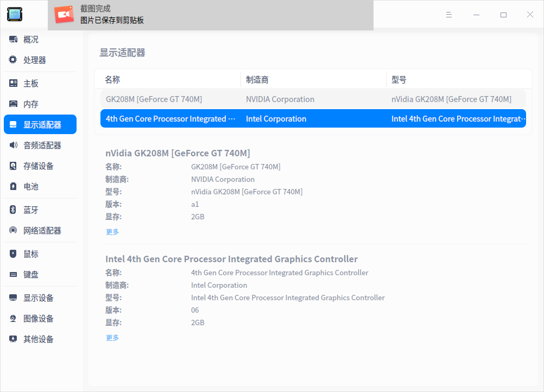This screenshot has width=544, height=392.
Task: View the 网络适配器 section
Action: click(x=40, y=230)
